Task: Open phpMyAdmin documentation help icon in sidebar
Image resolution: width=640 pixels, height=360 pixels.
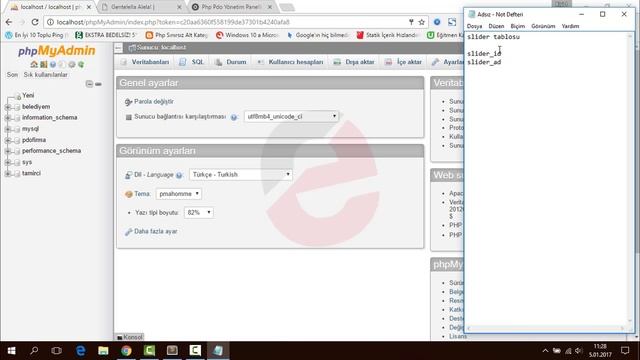Action: pos(53,64)
